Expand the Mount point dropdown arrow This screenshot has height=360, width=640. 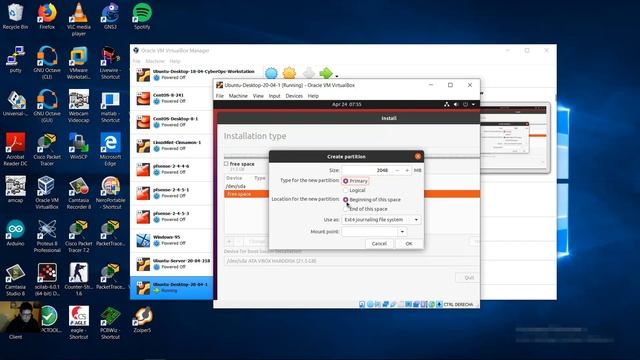[402, 231]
